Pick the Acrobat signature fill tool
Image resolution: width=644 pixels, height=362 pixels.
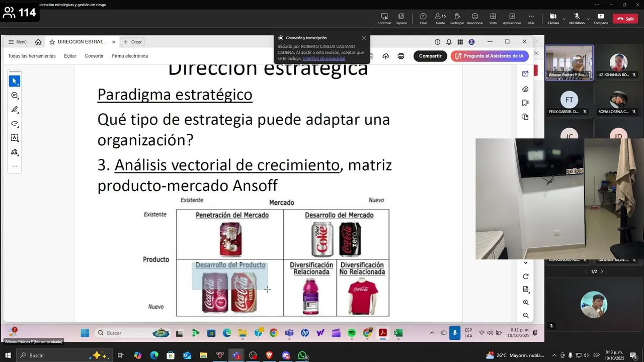(x=14, y=152)
